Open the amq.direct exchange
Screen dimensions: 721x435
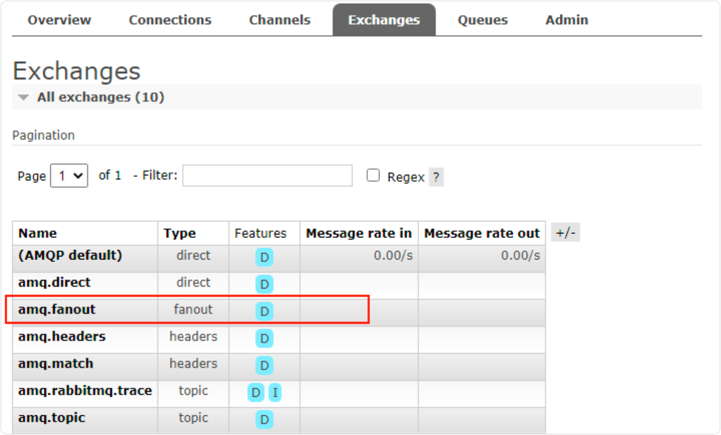click(x=54, y=282)
